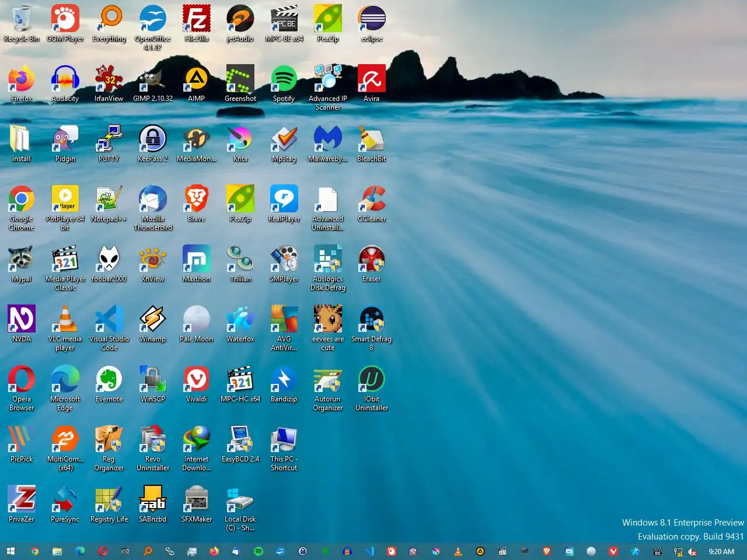Viewport: 747px width, 560px height.
Task: Click the Pidgin desktop shortcut
Action: coord(65,145)
